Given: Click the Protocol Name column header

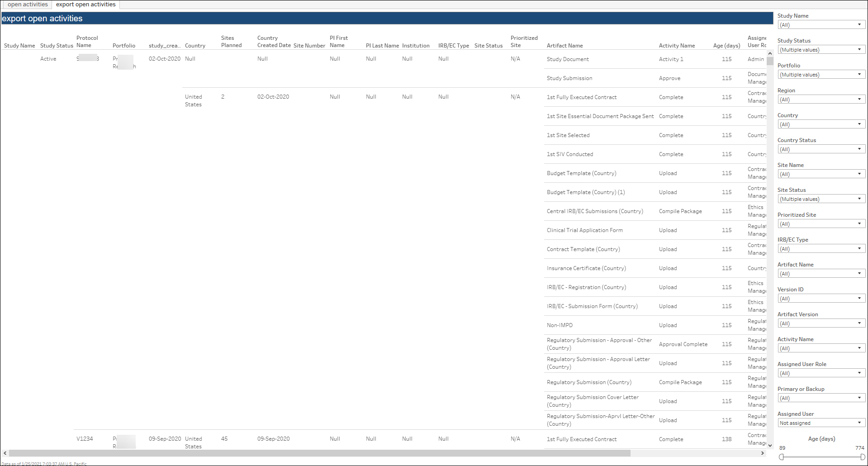Looking at the screenshot, I should point(87,42).
